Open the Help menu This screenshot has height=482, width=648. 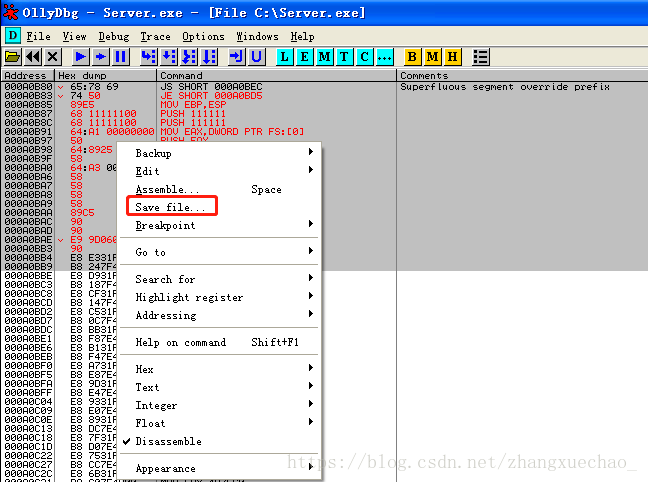(x=302, y=36)
